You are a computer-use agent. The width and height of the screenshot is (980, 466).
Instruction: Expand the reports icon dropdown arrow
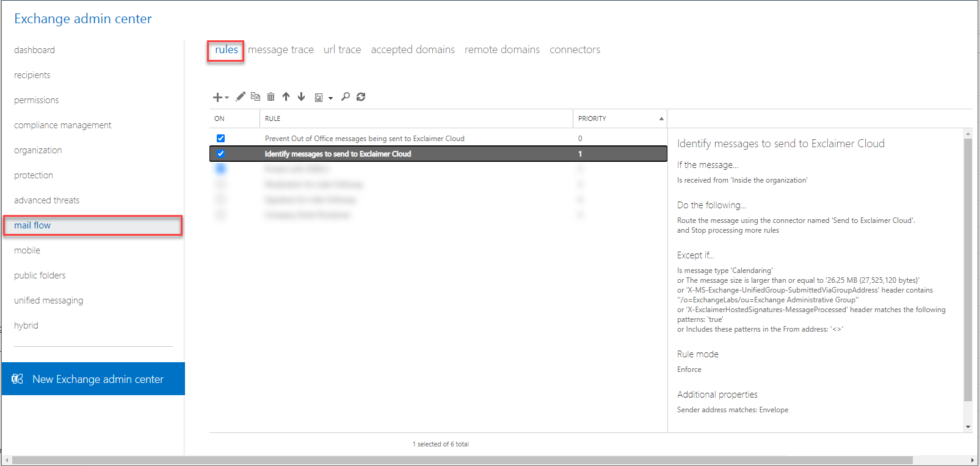click(330, 98)
